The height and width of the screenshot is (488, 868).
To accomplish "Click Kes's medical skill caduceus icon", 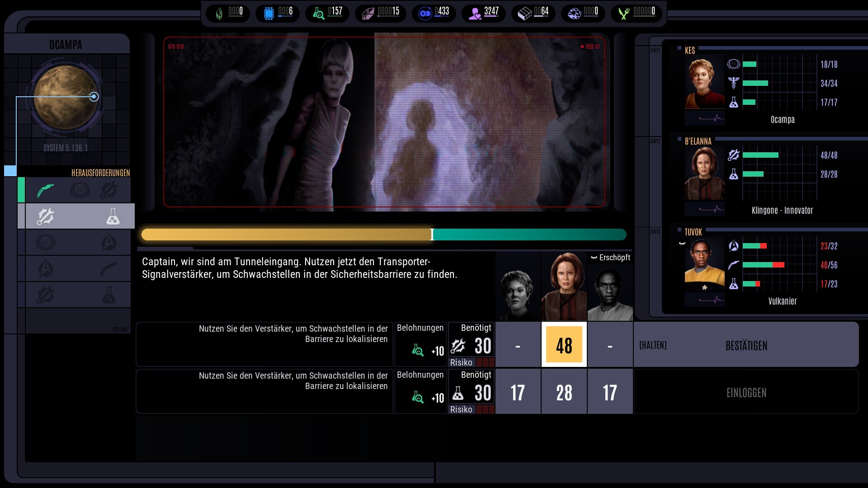I will (733, 83).
